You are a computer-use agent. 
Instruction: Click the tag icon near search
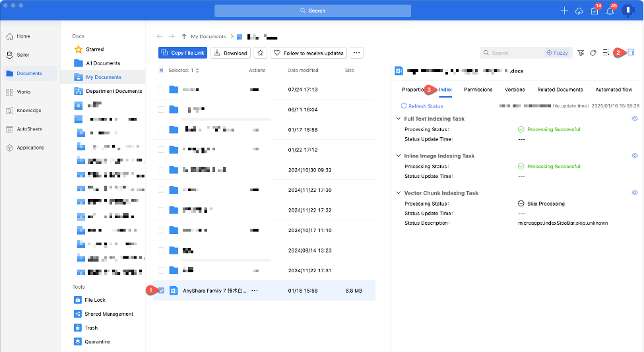593,53
